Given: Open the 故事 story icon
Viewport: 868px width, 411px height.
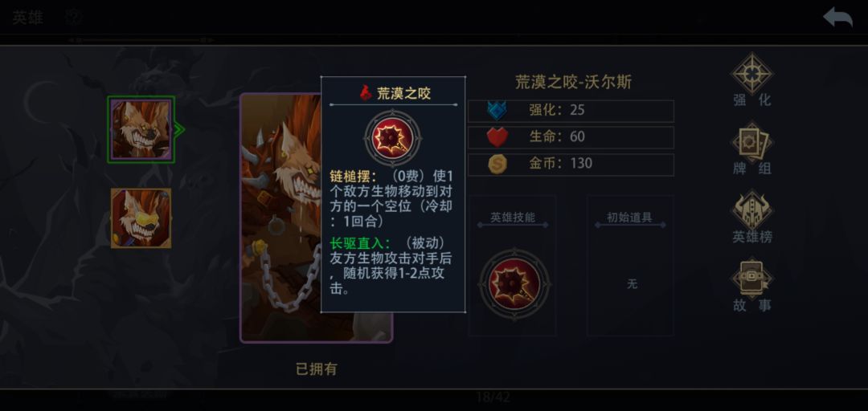Looking at the screenshot, I should click(x=751, y=279).
